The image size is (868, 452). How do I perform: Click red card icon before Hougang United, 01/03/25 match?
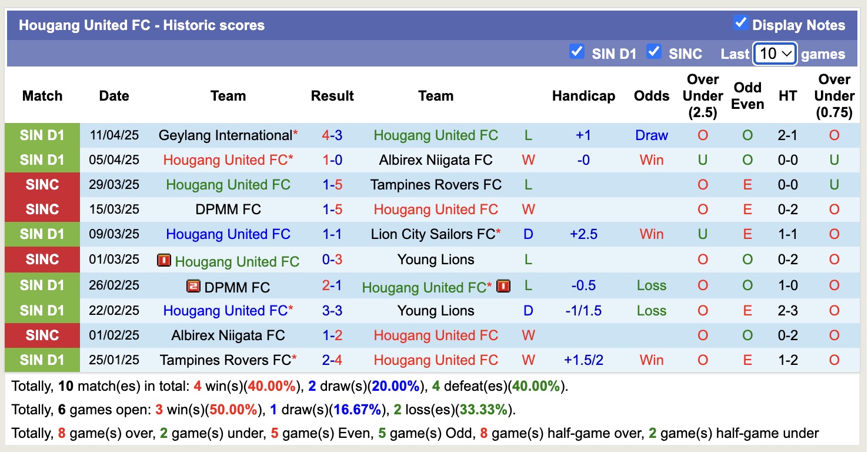click(164, 260)
